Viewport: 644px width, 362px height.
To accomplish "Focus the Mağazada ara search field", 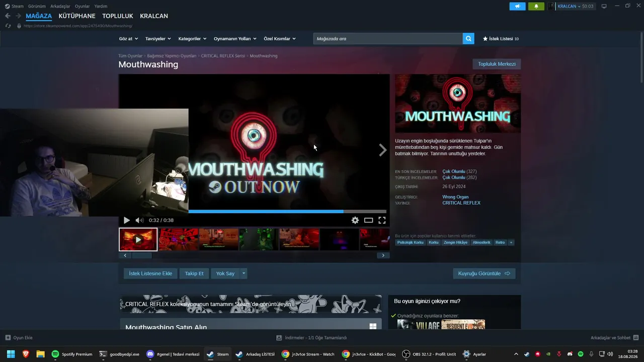I will [x=388, y=39].
